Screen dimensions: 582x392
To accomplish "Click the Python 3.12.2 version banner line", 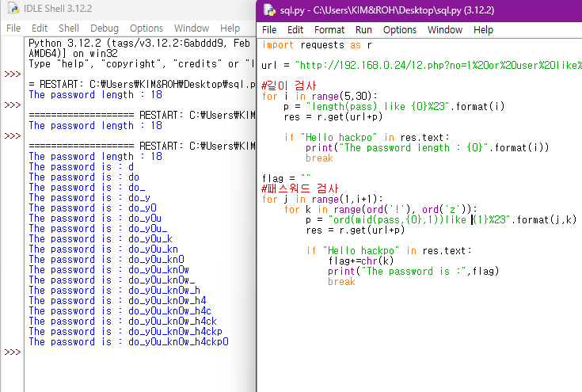I will tap(139, 44).
